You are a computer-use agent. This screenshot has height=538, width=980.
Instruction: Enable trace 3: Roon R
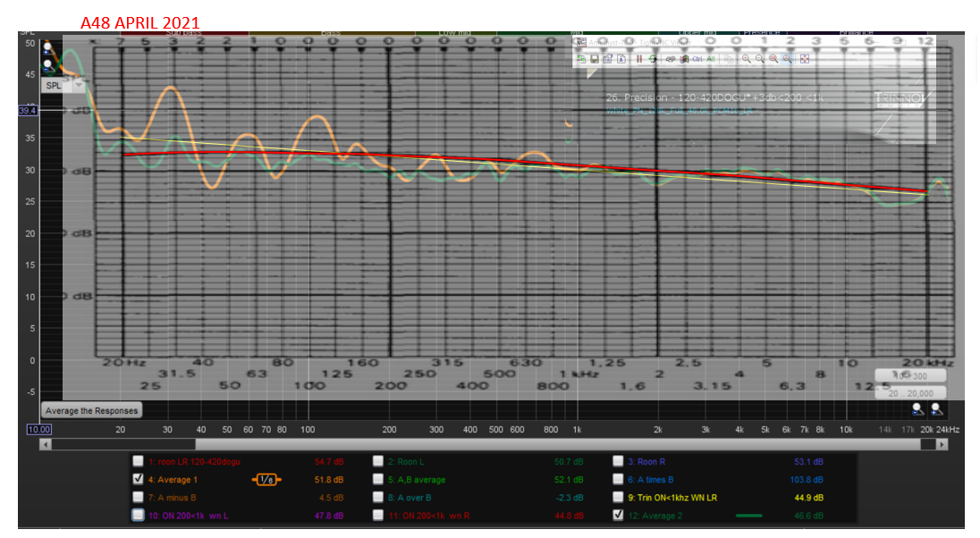tap(618, 461)
